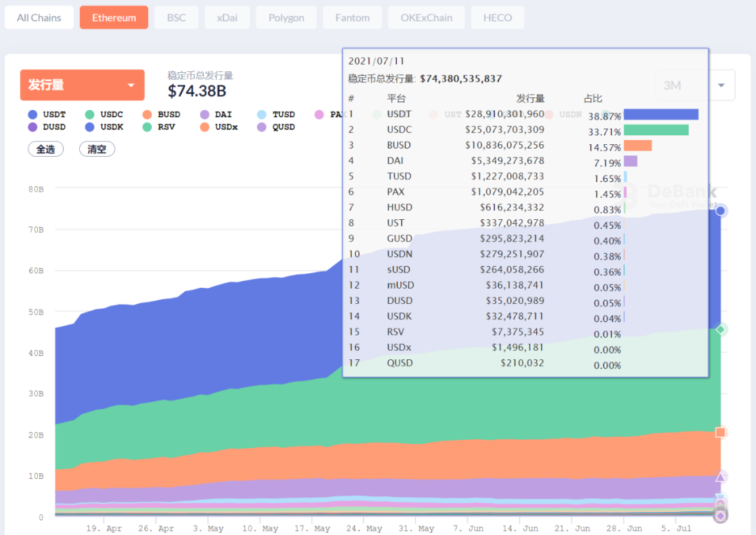Image resolution: width=756 pixels, height=535 pixels.
Task: Click the 清空 clear button
Action: pos(97,149)
